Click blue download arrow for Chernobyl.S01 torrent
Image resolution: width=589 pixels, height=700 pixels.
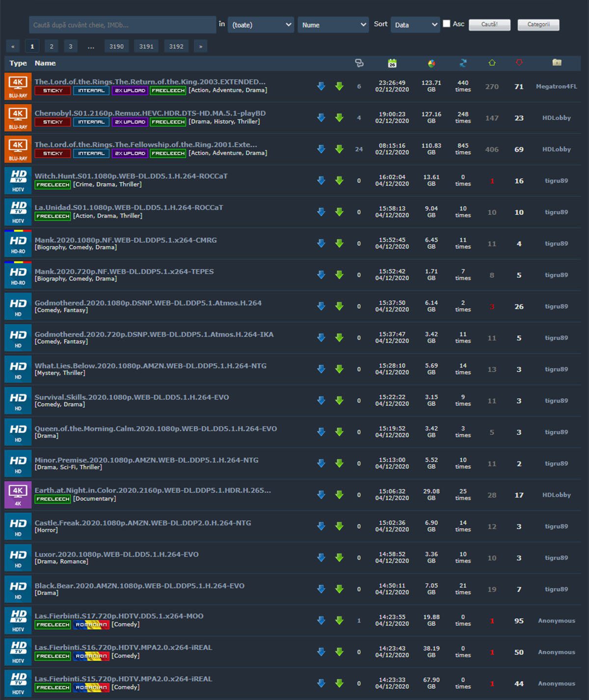pos(321,118)
